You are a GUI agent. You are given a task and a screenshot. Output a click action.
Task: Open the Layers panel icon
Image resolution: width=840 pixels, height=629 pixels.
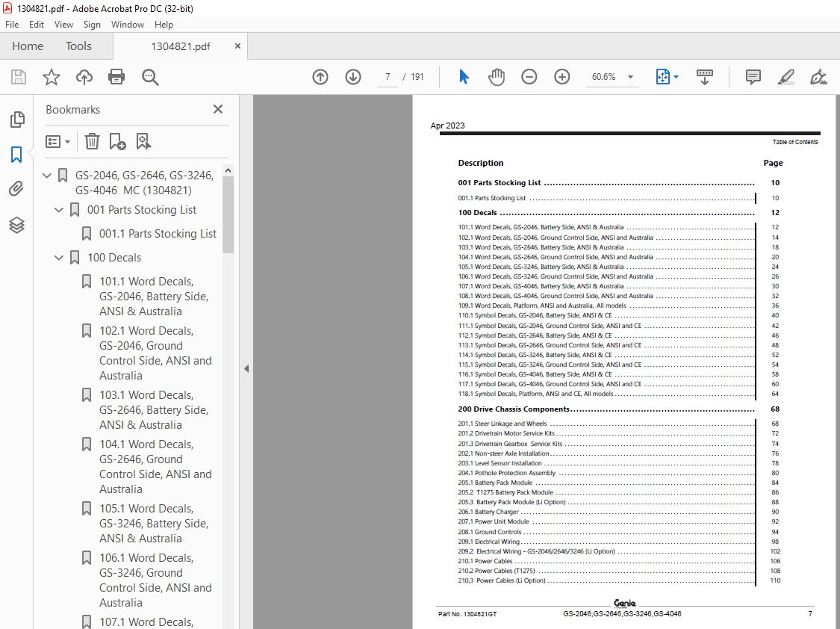click(x=16, y=225)
